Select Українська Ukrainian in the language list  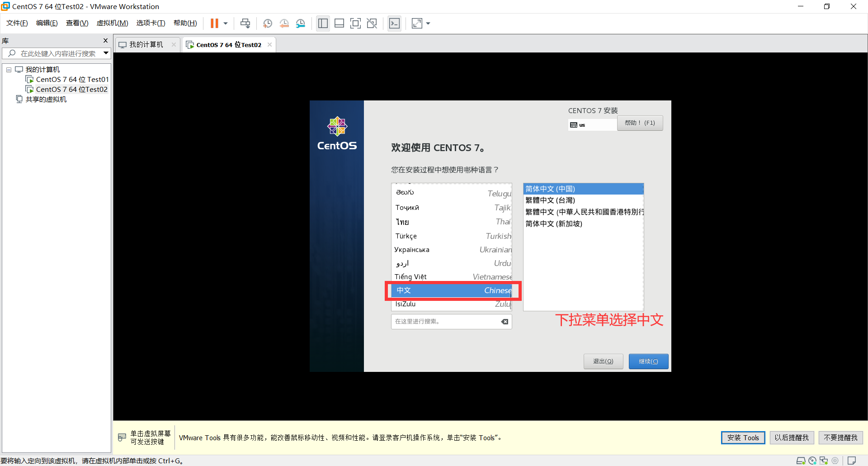point(452,250)
